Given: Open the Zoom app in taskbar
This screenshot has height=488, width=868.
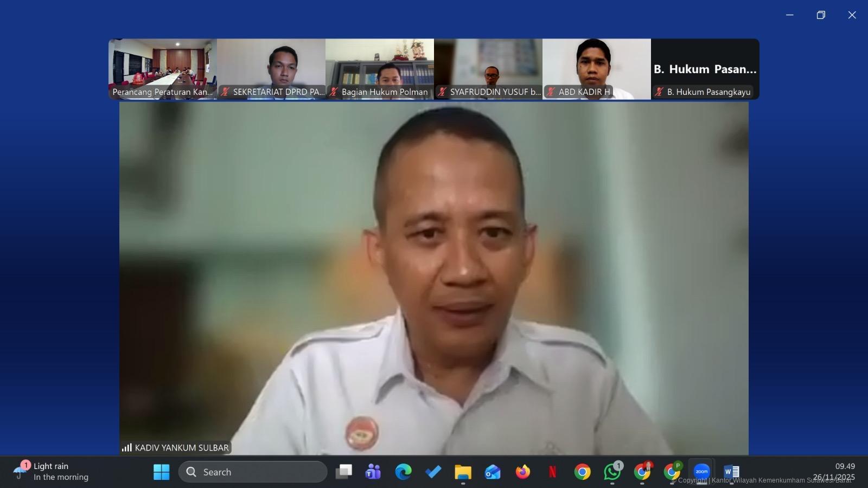Looking at the screenshot, I should pyautogui.click(x=701, y=472).
